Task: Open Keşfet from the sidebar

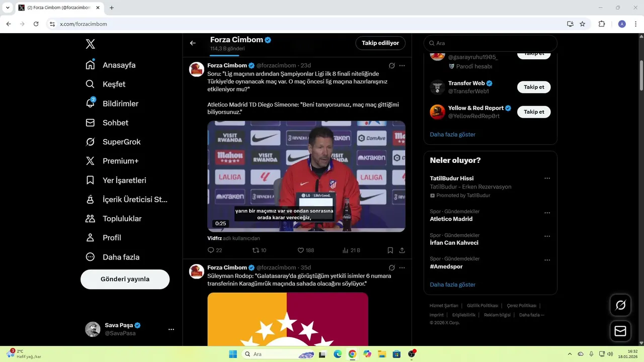Action: 106,84
